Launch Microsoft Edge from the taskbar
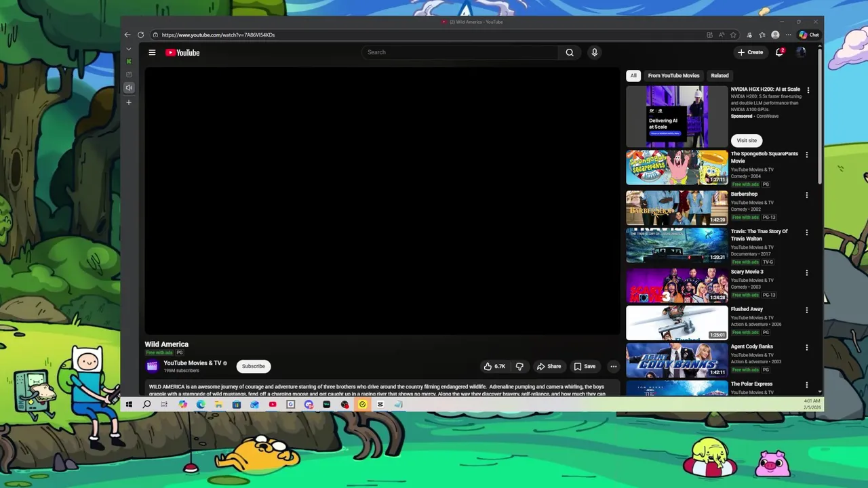868x488 pixels. click(x=201, y=405)
